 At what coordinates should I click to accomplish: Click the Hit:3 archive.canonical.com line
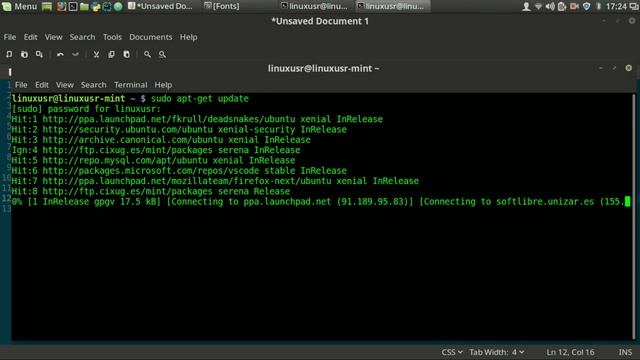tap(161, 140)
